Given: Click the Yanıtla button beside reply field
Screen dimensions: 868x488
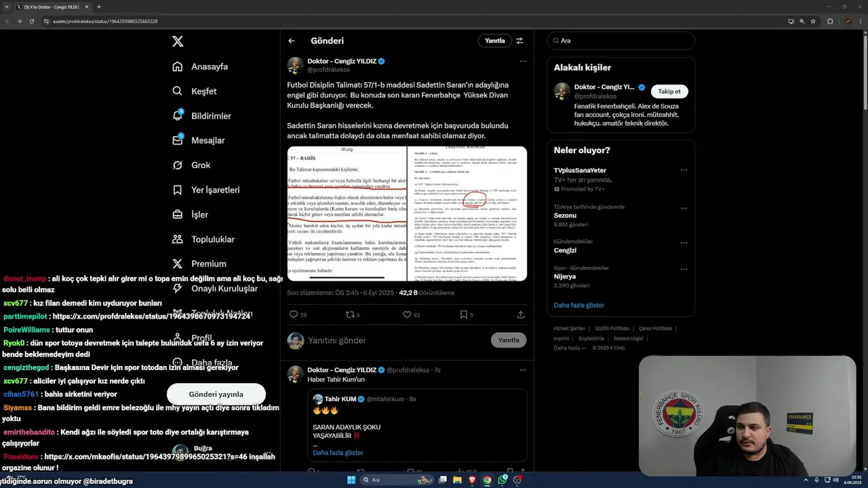Looking at the screenshot, I should (x=509, y=340).
